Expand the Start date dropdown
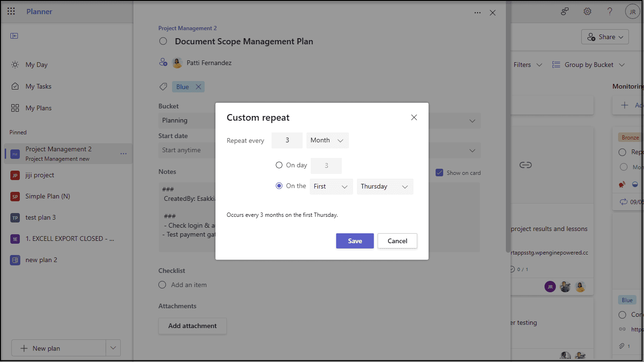 [x=472, y=150]
